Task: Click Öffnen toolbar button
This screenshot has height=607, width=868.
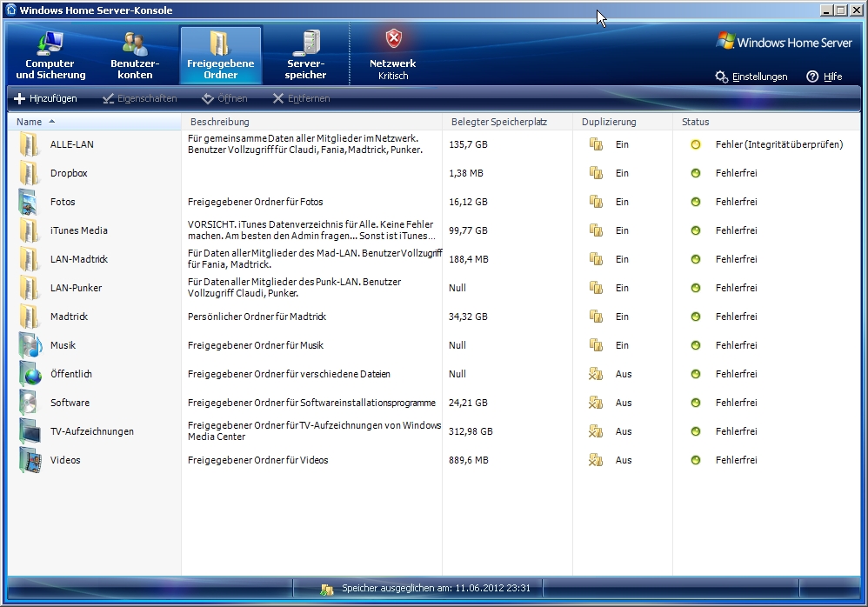Action: 224,98
